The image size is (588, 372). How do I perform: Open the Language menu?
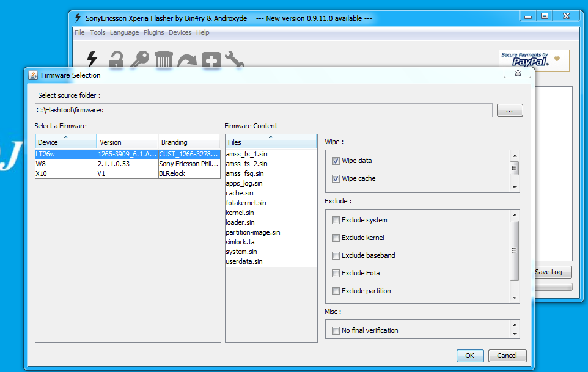(x=124, y=32)
